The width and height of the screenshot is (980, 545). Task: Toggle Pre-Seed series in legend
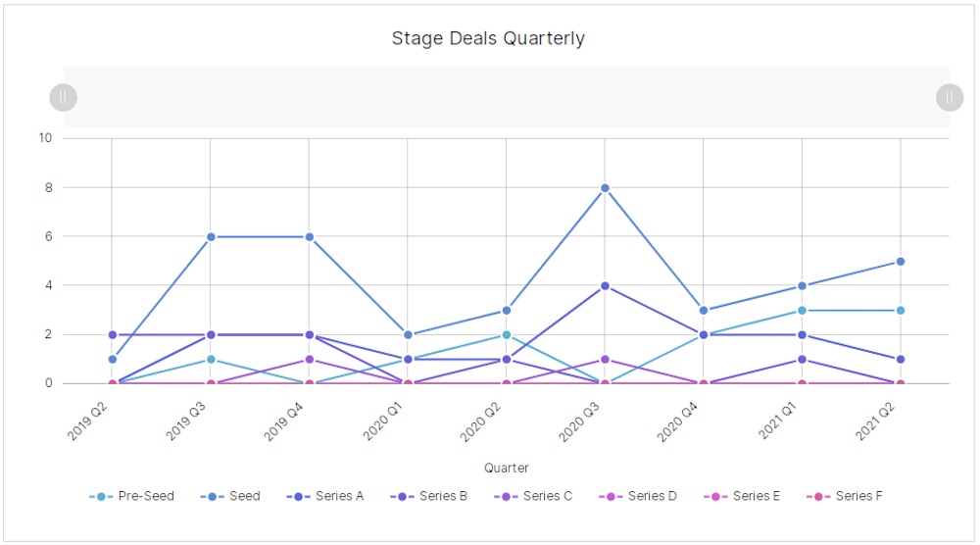[x=132, y=496]
